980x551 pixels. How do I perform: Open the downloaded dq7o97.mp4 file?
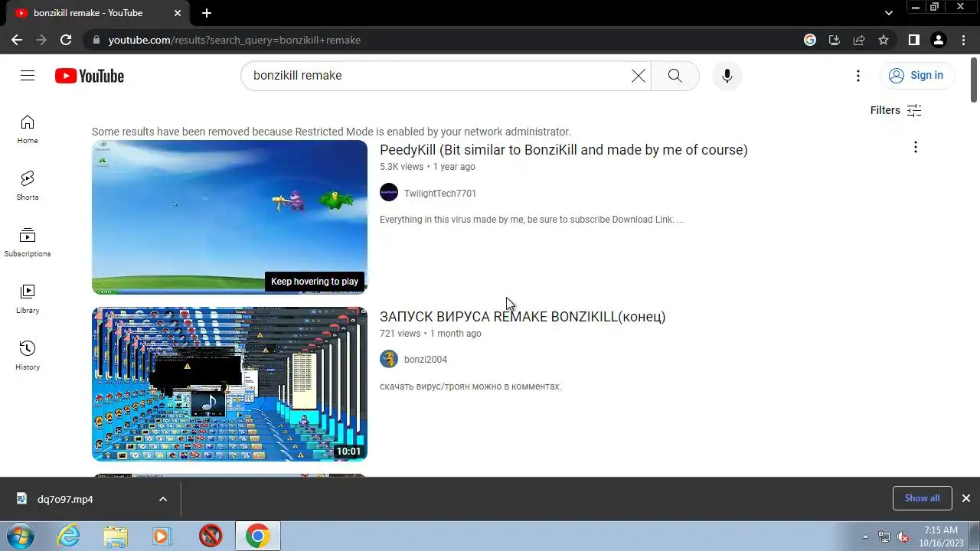(65, 499)
